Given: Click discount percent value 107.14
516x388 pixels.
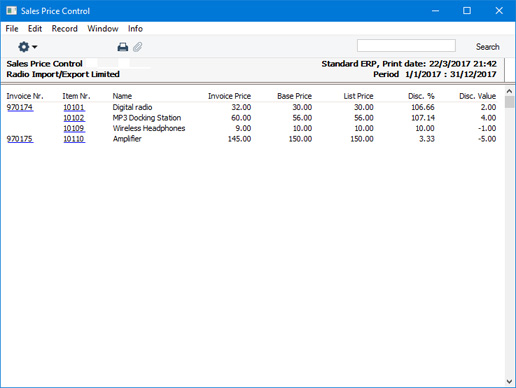Looking at the screenshot, I should pos(423,118).
